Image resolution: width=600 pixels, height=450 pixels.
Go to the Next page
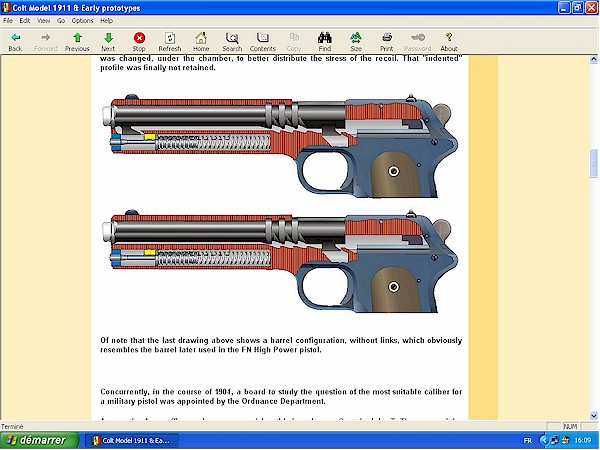pyautogui.click(x=108, y=42)
